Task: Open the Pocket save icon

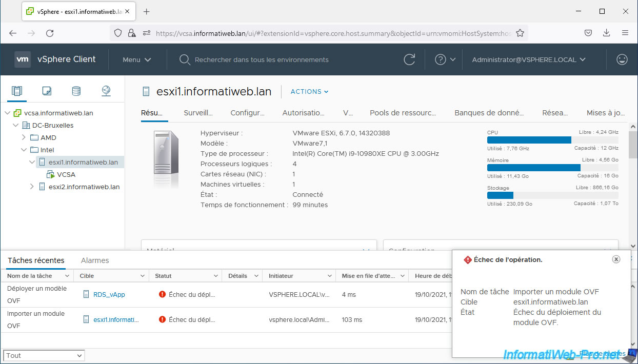Action: click(x=588, y=33)
